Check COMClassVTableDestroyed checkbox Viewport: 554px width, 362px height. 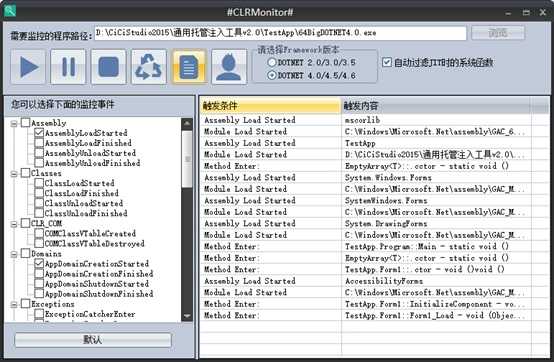39,243
